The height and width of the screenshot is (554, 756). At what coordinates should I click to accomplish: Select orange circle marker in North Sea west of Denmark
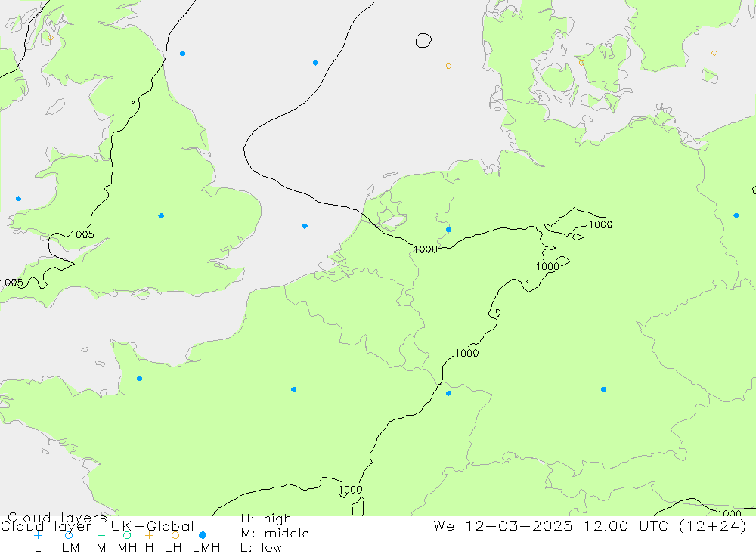(448, 66)
